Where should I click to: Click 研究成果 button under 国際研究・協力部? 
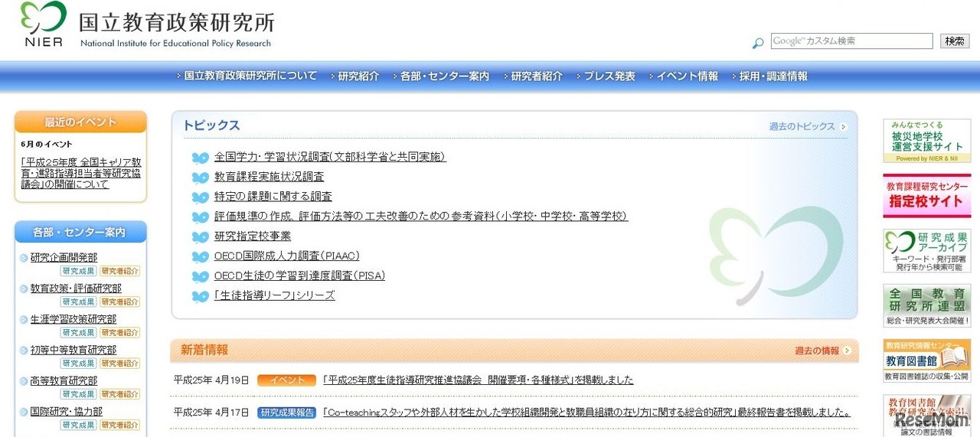(x=79, y=424)
